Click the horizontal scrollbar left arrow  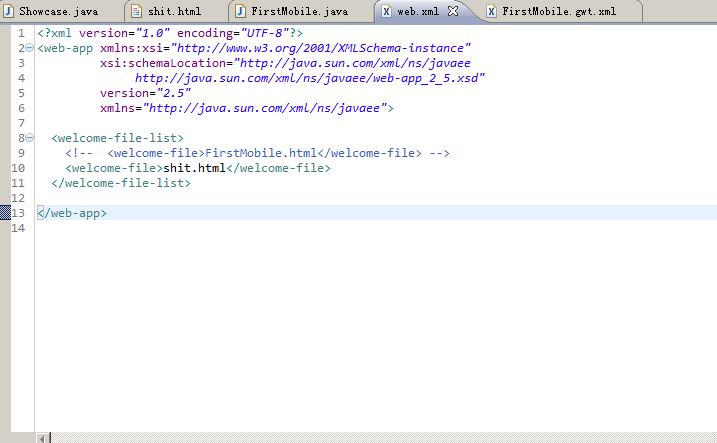pos(43,437)
